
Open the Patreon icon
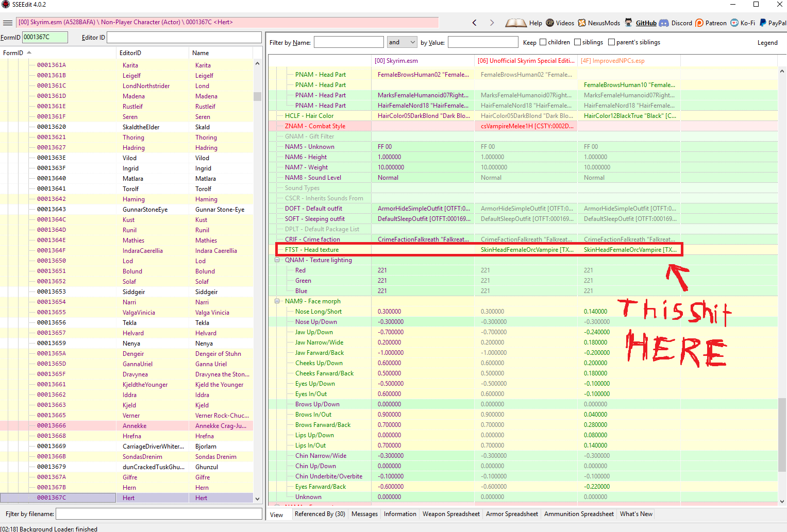click(x=699, y=23)
